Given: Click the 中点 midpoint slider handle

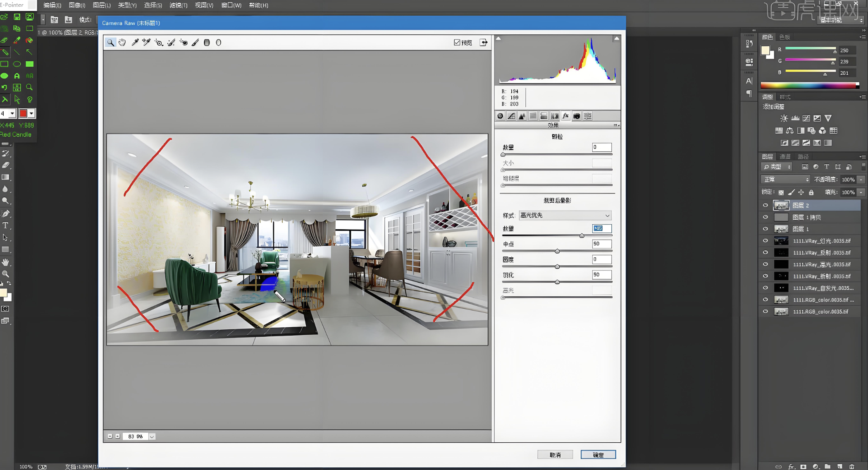Looking at the screenshot, I should click(x=557, y=251).
